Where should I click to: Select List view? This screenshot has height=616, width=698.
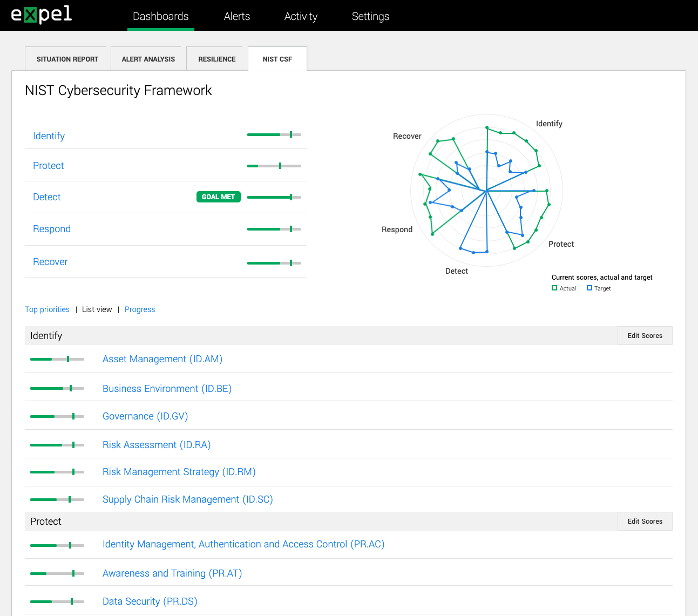coord(97,309)
